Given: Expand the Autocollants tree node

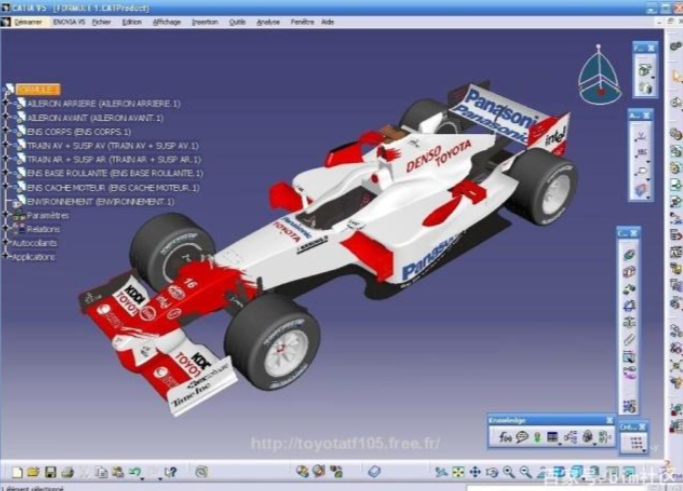Looking at the screenshot, I should click(x=6, y=243).
